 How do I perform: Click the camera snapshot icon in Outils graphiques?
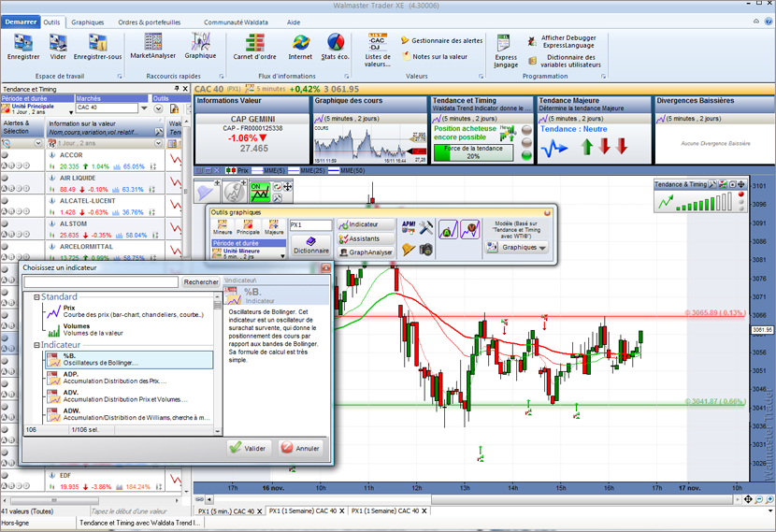click(426, 250)
